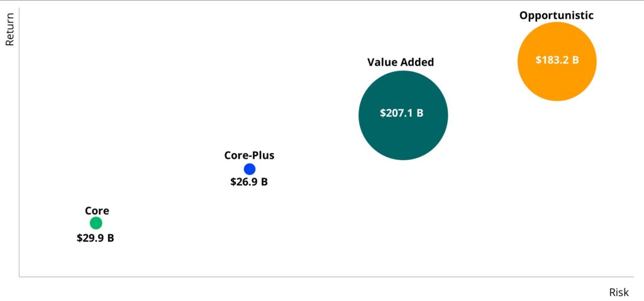
Task: Click the dollar sign in $183.2 B
Action: 538,60
